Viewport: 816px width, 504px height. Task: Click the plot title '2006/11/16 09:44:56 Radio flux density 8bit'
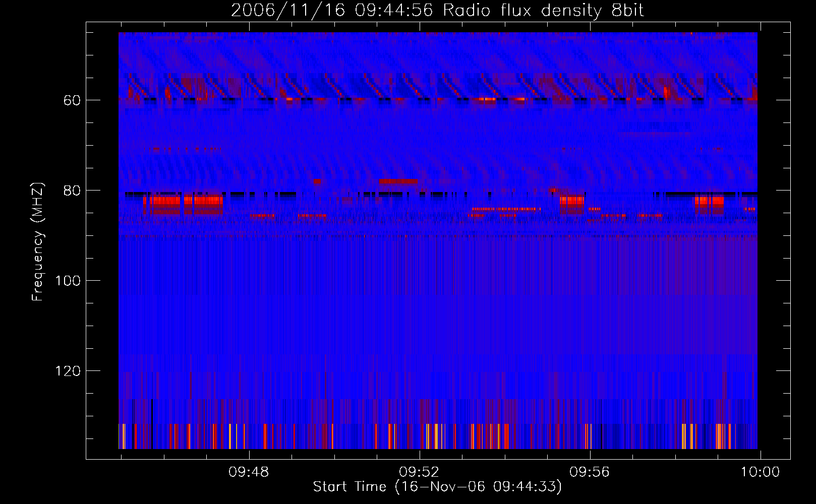tap(437, 11)
